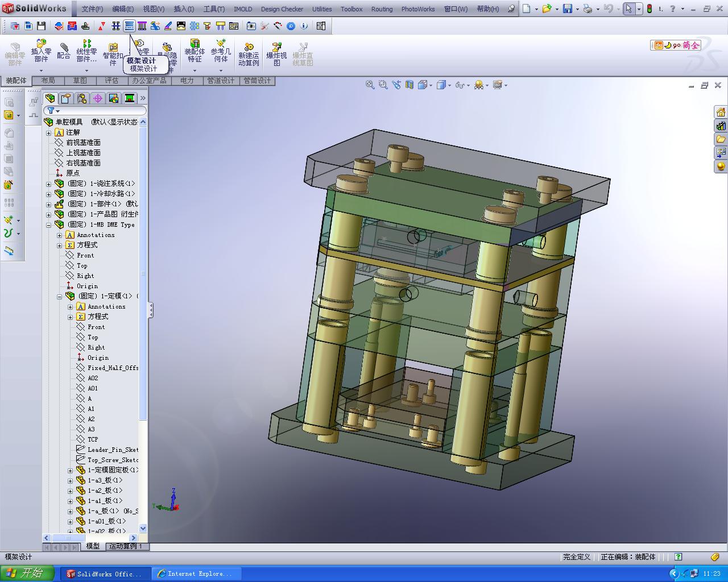This screenshot has height=582, width=728.
Task: Switch to the 运动算例 1 bottom tab
Action: (x=126, y=546)
